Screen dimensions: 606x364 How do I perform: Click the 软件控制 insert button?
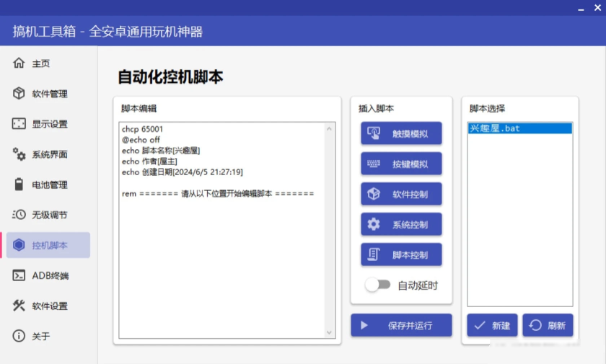(x=401, y=194)
